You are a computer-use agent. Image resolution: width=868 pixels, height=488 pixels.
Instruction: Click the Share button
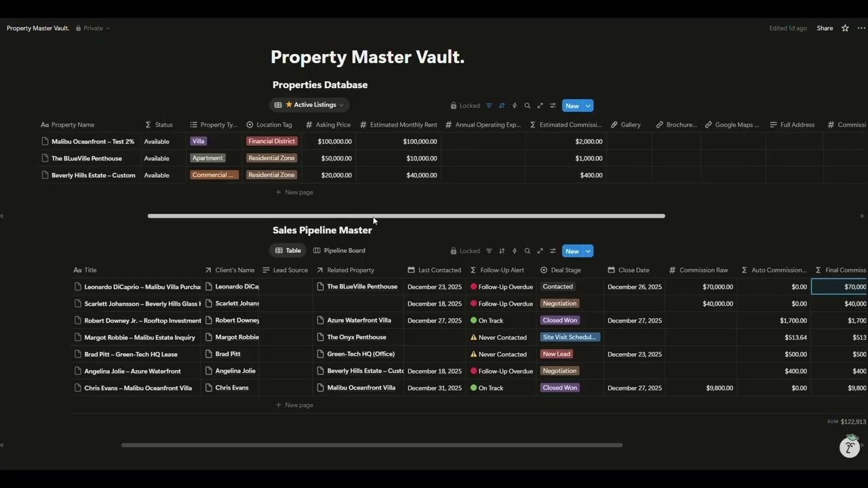(x=825, y=28)
